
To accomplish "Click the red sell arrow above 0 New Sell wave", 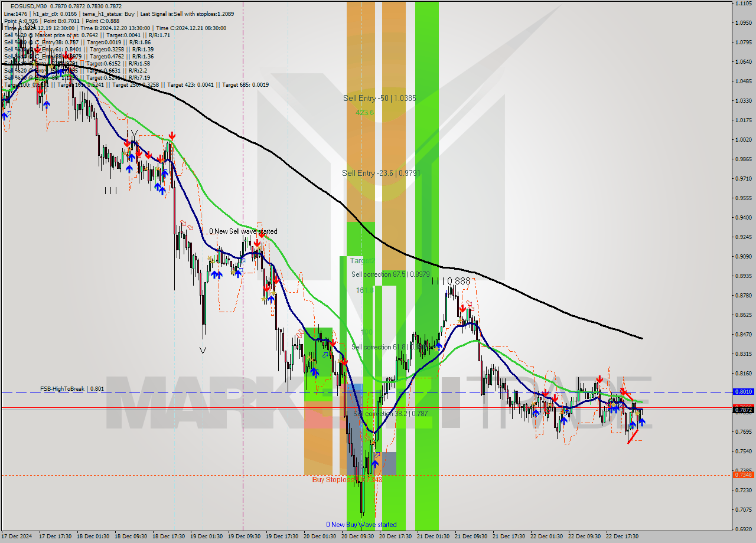I will tap(261, 234).
